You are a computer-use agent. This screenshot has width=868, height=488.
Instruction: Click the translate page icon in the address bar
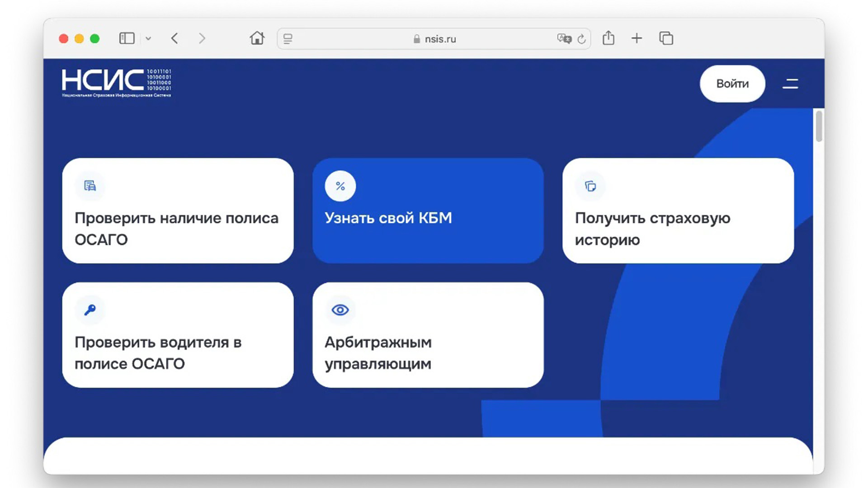(x=564, y=39)
